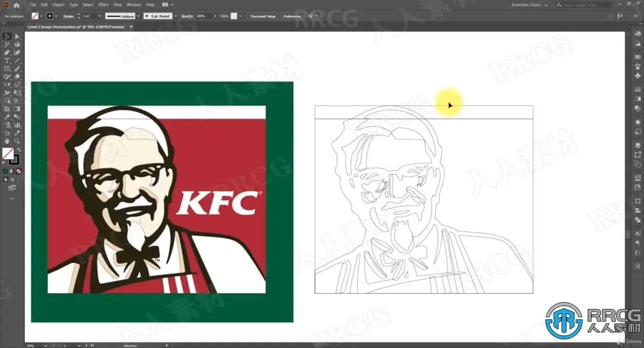Select the Direct Selection tool

pyautogui.click(x=17, y=36)
